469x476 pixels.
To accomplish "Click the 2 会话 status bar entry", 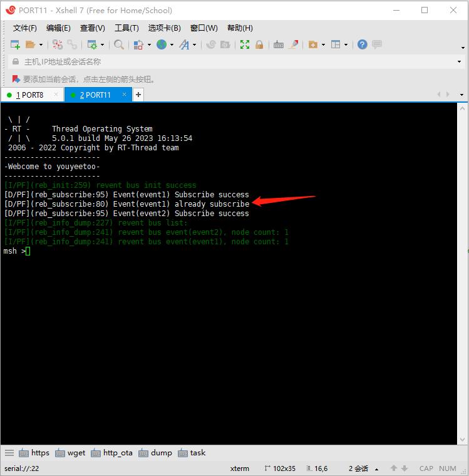I will click(359, 468).
